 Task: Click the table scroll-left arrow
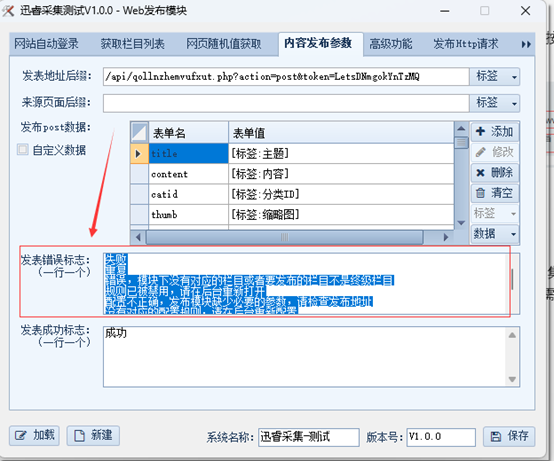[x=138, y=237]
